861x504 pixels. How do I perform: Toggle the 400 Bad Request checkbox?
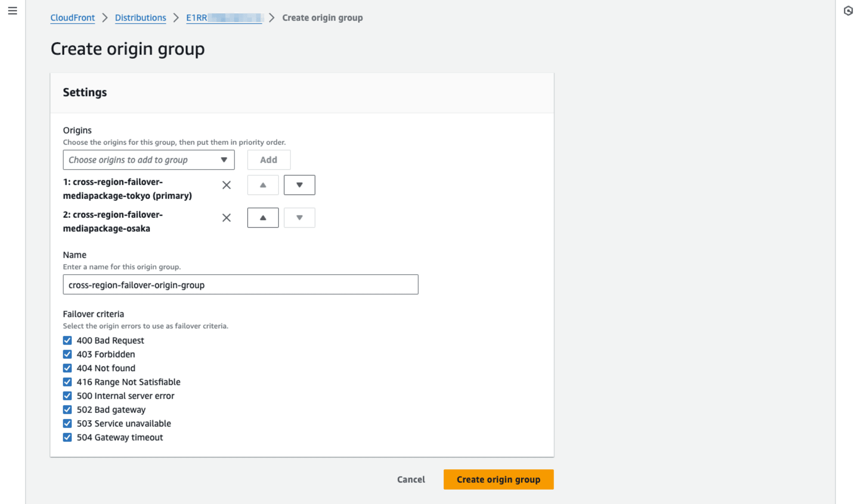click(x=68, y=340)
